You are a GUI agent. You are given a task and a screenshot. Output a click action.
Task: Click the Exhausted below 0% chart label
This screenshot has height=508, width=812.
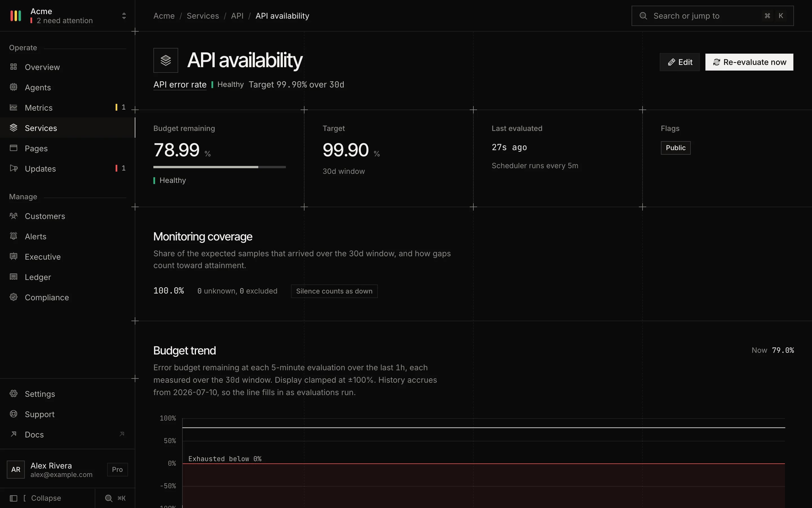pyautogui.click(x=225, y=459)
